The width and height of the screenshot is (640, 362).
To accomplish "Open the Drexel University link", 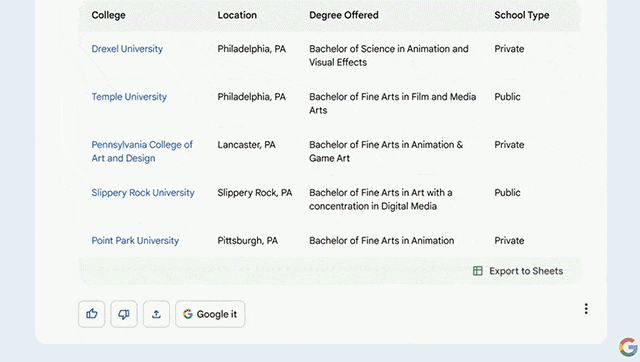I will click(127, 49).
